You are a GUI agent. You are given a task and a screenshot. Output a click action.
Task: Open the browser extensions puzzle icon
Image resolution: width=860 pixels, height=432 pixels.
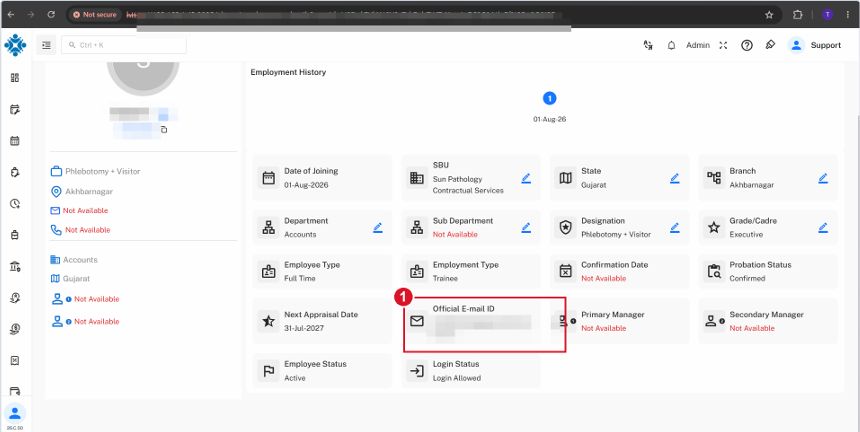[x=797, y=15]
